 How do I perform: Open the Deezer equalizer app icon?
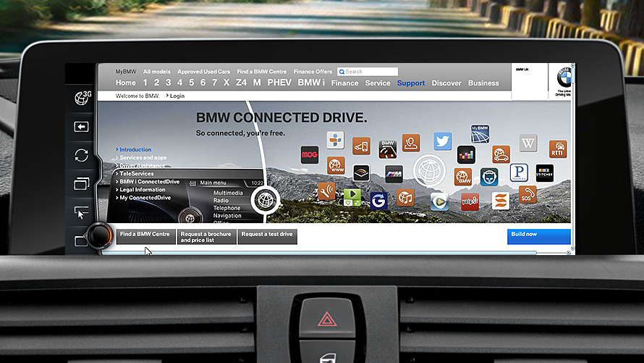pyautogui.click(x=466, y=155)
